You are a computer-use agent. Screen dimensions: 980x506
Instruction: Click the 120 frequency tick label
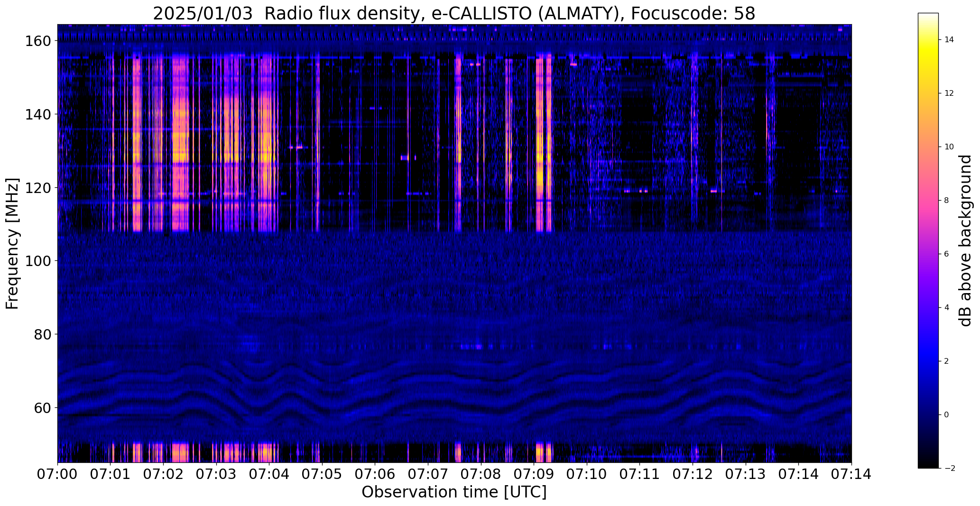click(x=37, y=188)
